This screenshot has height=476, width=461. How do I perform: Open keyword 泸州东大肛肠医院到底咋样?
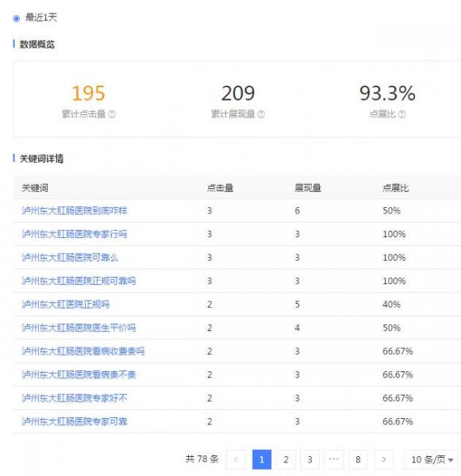75,211
